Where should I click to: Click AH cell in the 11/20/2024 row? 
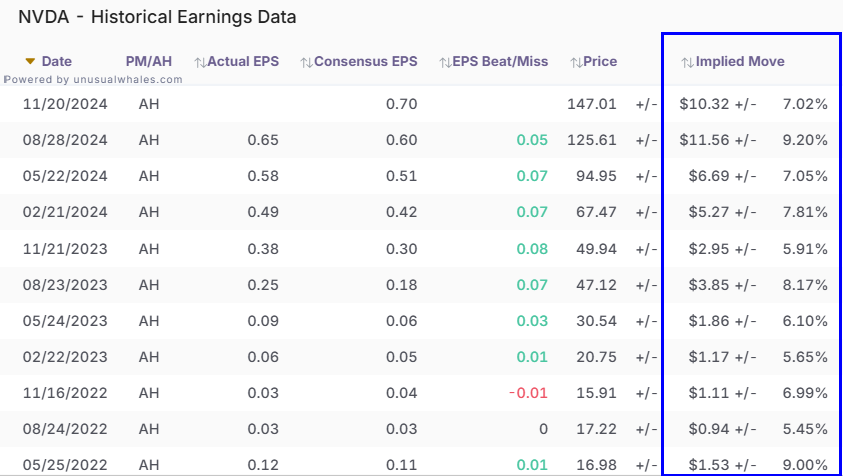(x=149, y=104)
